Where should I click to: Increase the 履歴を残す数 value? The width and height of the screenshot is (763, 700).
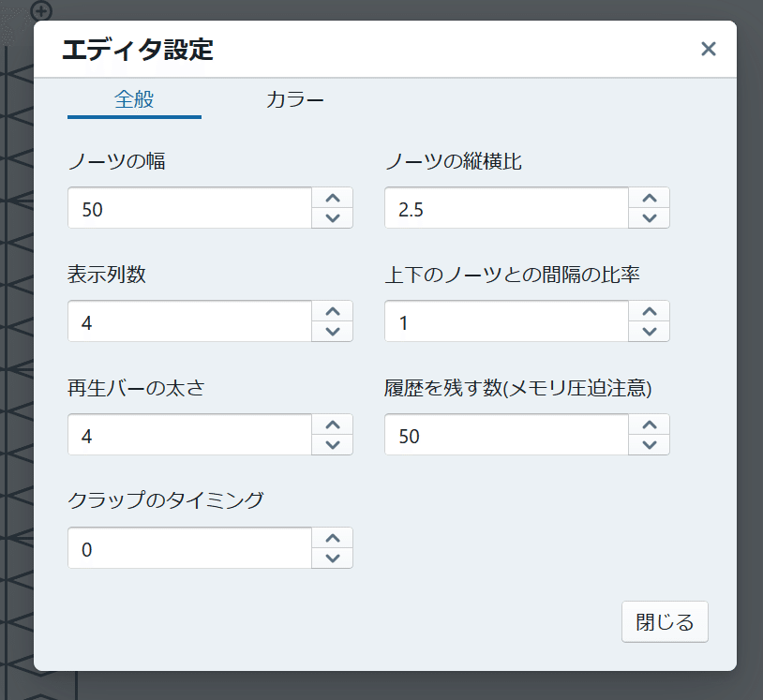pos(649,424)
